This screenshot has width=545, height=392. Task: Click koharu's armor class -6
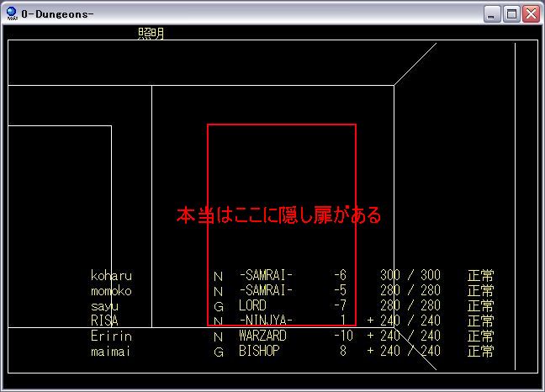(x=340, y=275)
